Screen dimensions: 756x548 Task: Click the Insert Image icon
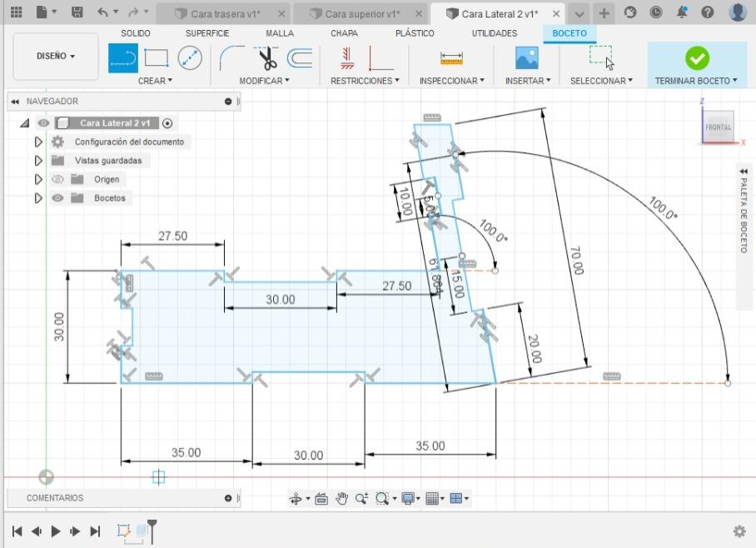527,58
